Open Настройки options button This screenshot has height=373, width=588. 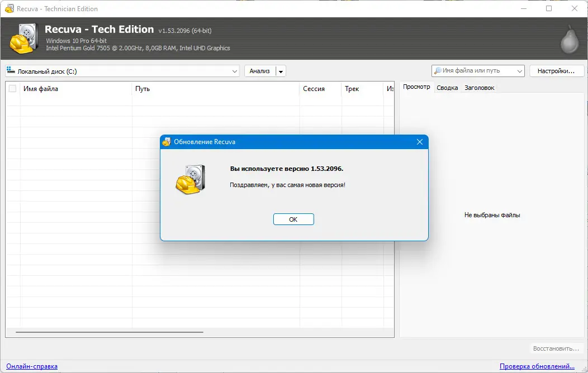[556, 71]
